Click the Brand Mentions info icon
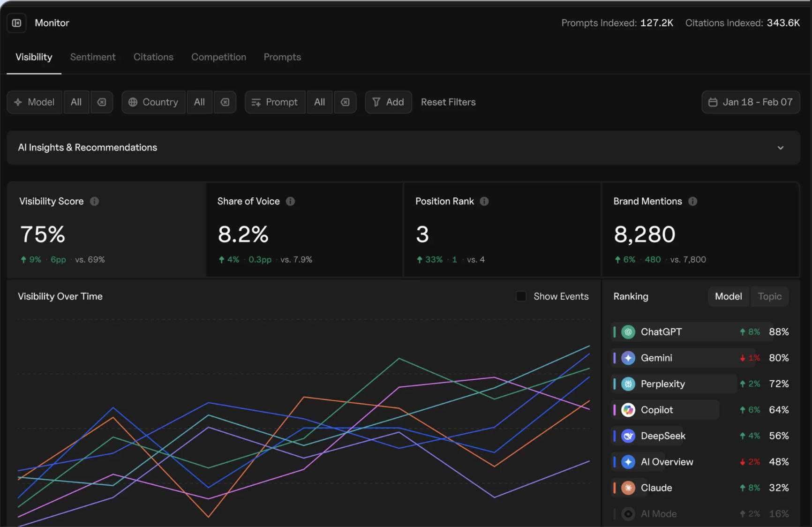The height and width of the screenshot is (527, 812). click(692, 201)
